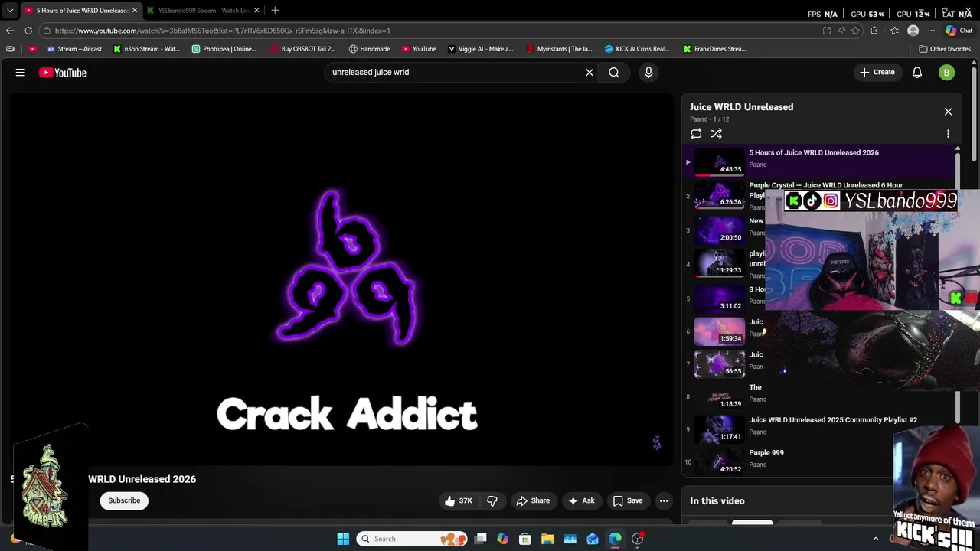This screenshot has width=980, height=551.
Task: Open n3on Stream bookmark
Action: [x=146, y=49]
